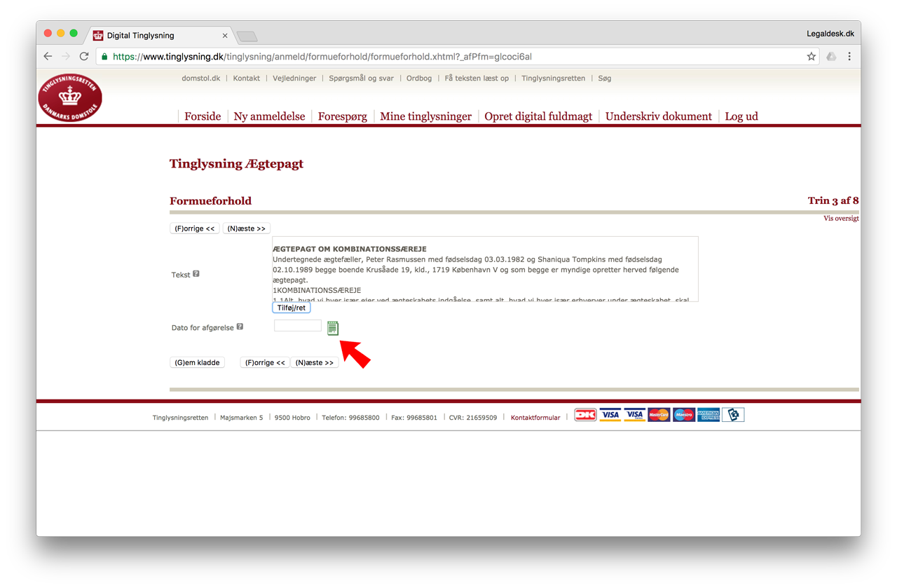Viewport: 897px width, 588px height.
Task: Click bottom (N)æste >> button
Action: [x=315, y=362]
